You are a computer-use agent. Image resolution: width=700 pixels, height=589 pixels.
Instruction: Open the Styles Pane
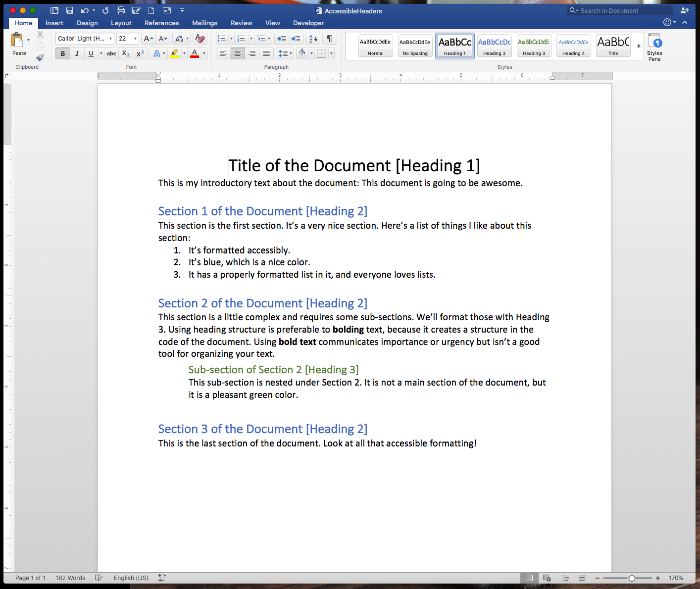654,46
